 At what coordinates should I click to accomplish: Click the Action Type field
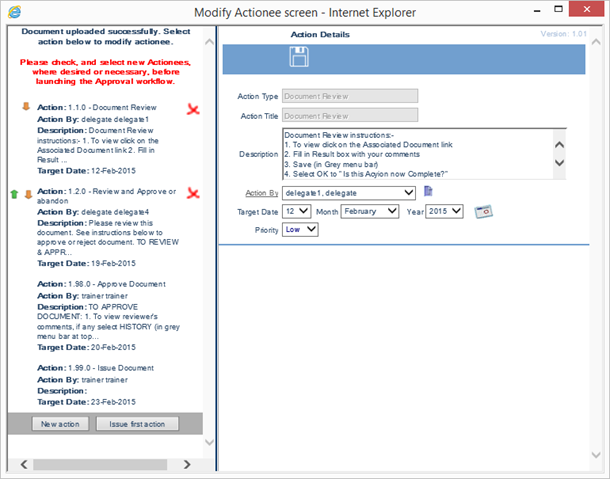point(350,96)
